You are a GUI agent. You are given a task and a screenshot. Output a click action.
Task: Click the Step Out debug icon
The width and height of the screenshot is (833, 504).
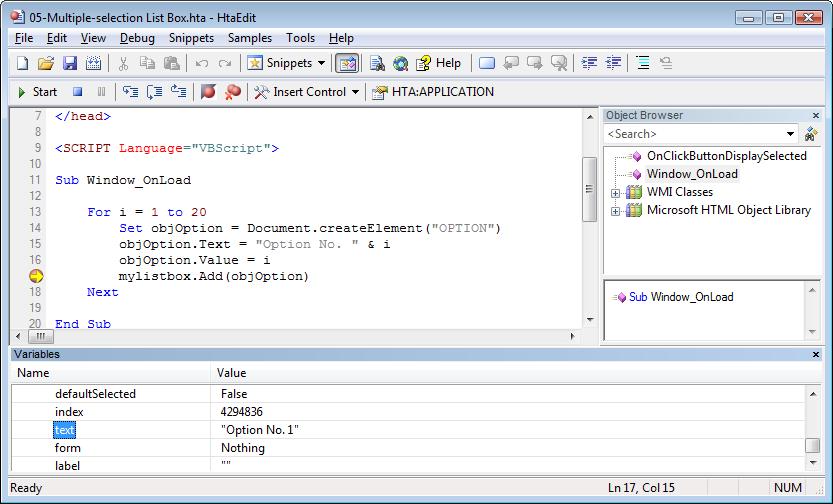pyautogui.click(x=178, y=92)
